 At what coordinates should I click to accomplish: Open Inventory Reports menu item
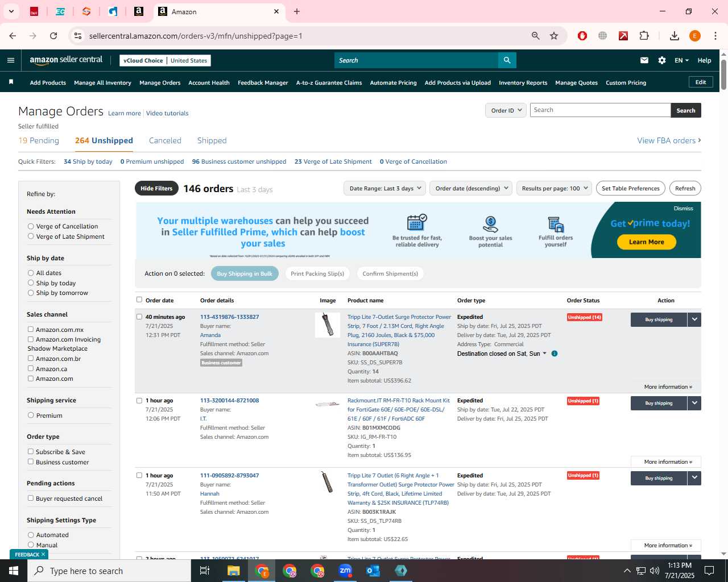pyautogui.click(x=523, y=82)
